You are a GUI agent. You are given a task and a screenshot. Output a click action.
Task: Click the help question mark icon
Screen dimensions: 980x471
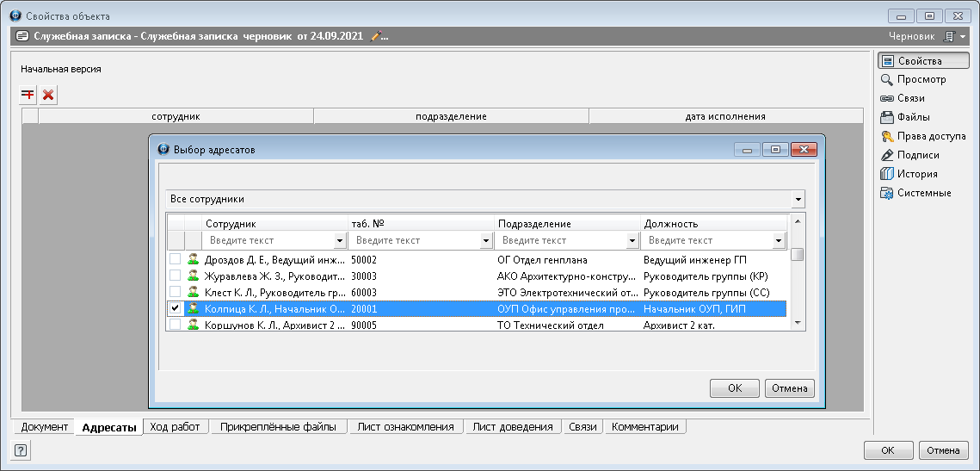[20, 449]
